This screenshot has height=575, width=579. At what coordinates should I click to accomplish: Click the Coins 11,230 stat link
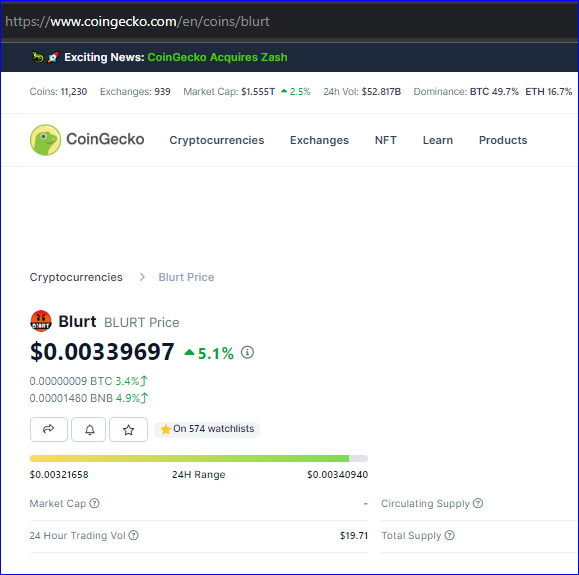58,92
